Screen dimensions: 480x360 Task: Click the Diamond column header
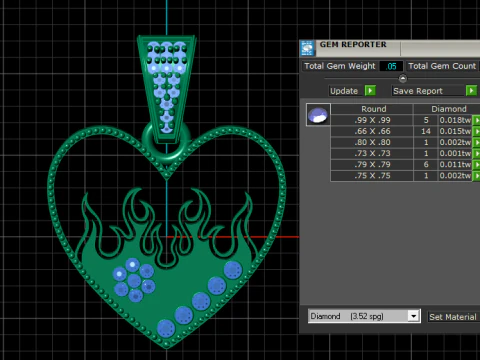(448, 109)
